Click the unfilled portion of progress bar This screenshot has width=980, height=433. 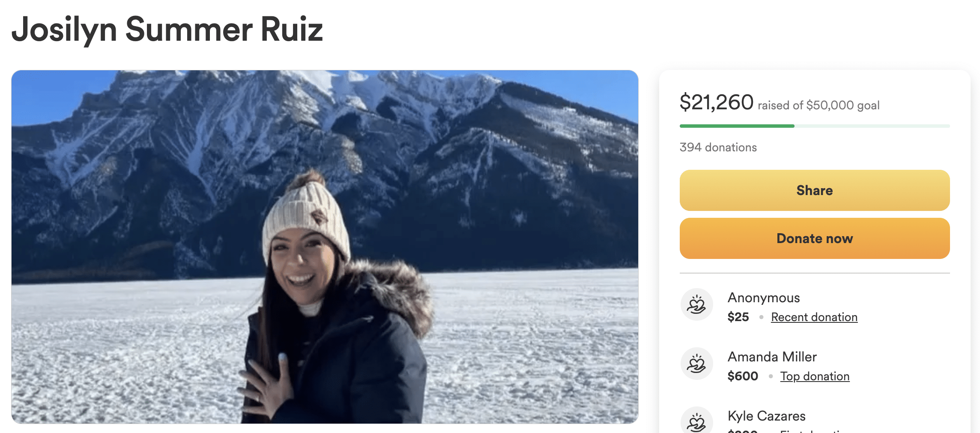pyautogui.click(x=872, y=126)
